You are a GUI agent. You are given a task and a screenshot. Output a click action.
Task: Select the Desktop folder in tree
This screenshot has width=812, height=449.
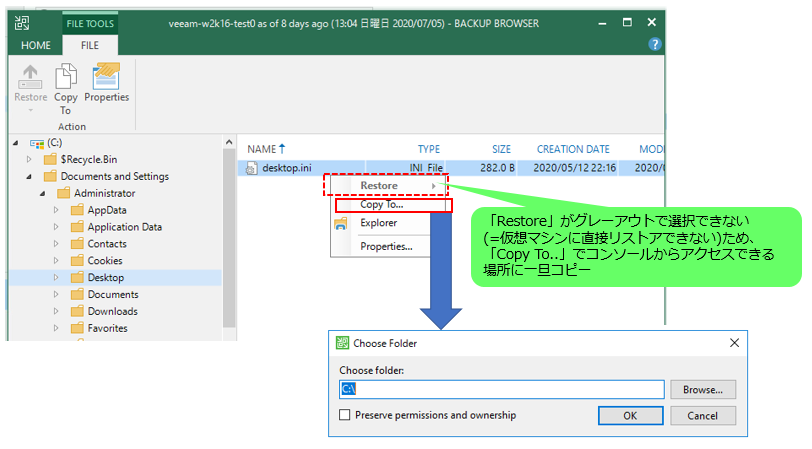pyautogui.click(x=106, y=278)
